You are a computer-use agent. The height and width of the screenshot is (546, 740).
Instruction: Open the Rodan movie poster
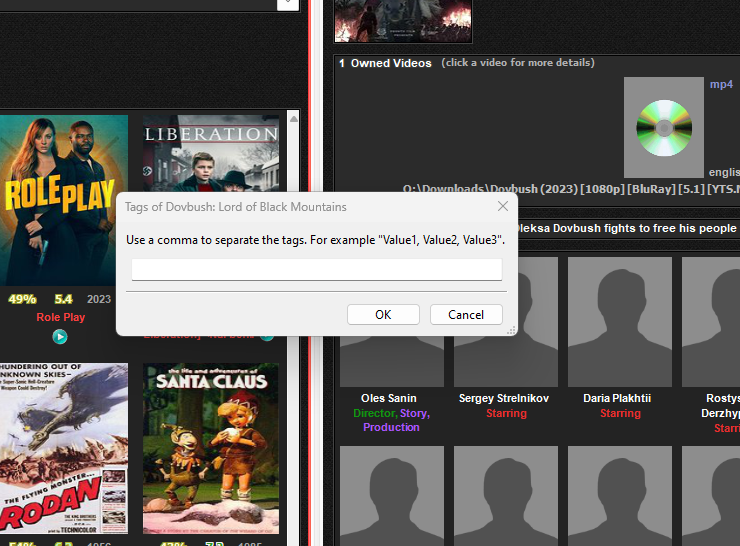pyautogui.click(x=64, y=448)
